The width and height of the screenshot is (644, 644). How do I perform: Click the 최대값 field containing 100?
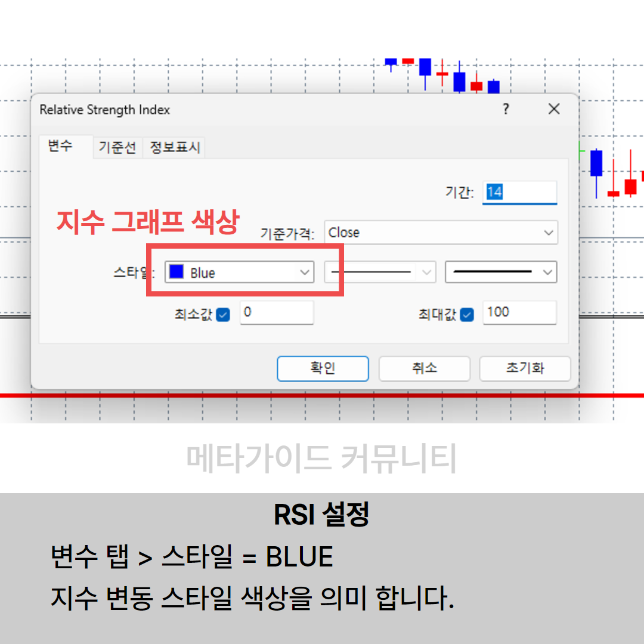(519, 312)
